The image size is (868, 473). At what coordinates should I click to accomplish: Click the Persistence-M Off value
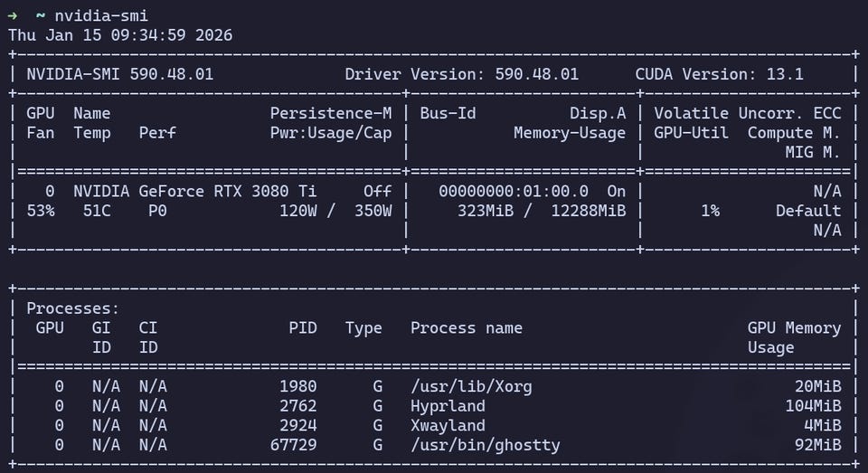[x=377, y=191]
